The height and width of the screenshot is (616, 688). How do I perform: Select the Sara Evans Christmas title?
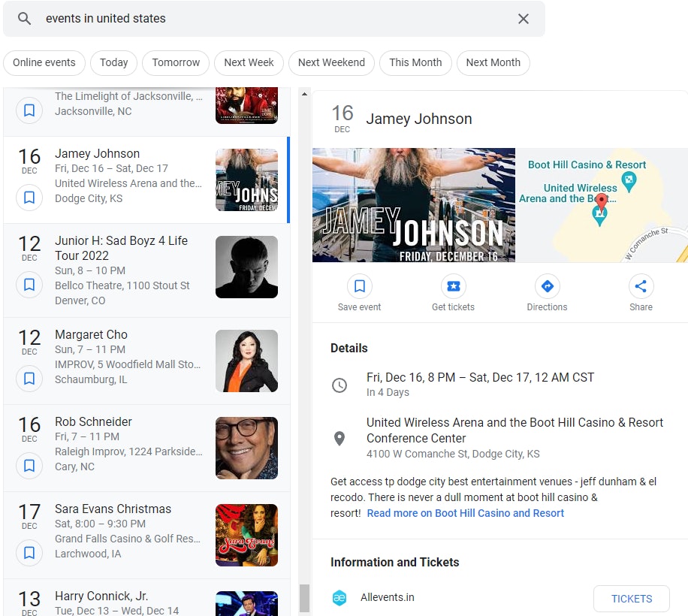113,509
